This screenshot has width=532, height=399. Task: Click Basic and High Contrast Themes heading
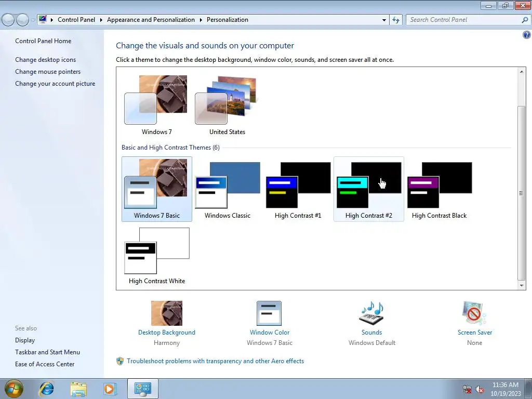pos(170,148)
